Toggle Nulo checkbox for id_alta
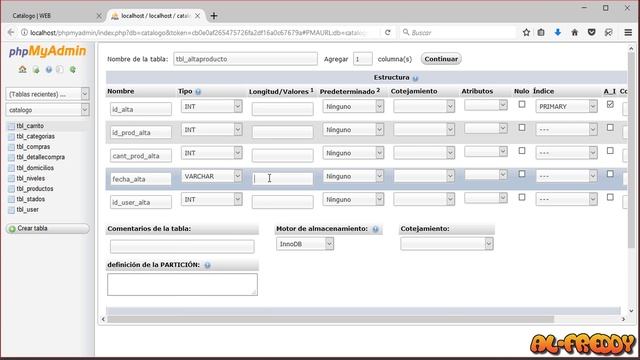Screen dimensions: 640x360 tap(522, 104)
